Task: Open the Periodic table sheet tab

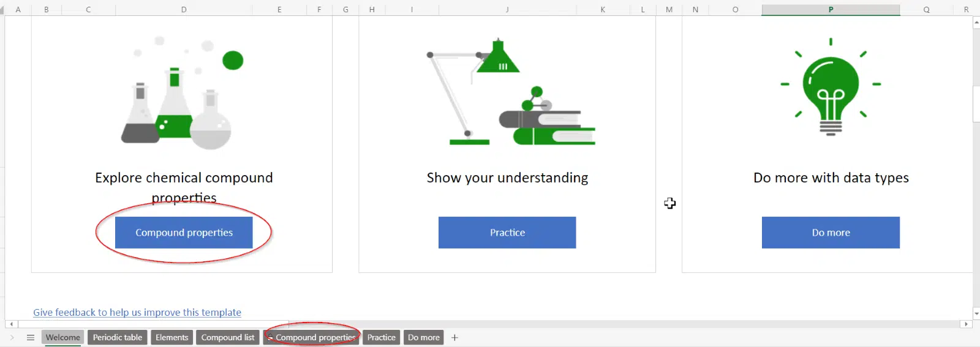Action: tap(118, 337)
